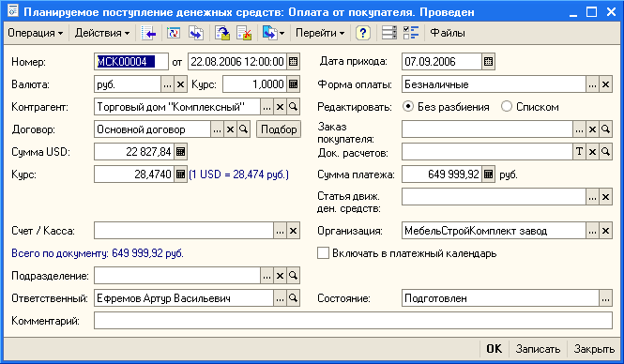
Task: Open selection list for Организация
Action: tap(592, 231)
